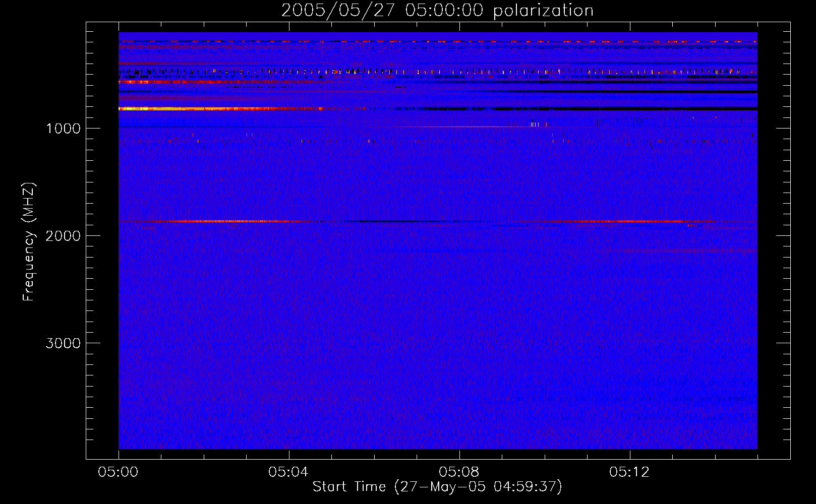Screen dimensions: 816x504
Task: Click the 'Start Time (27-May-05 04:59:37)' label
Action: click(x=437, y=487)
